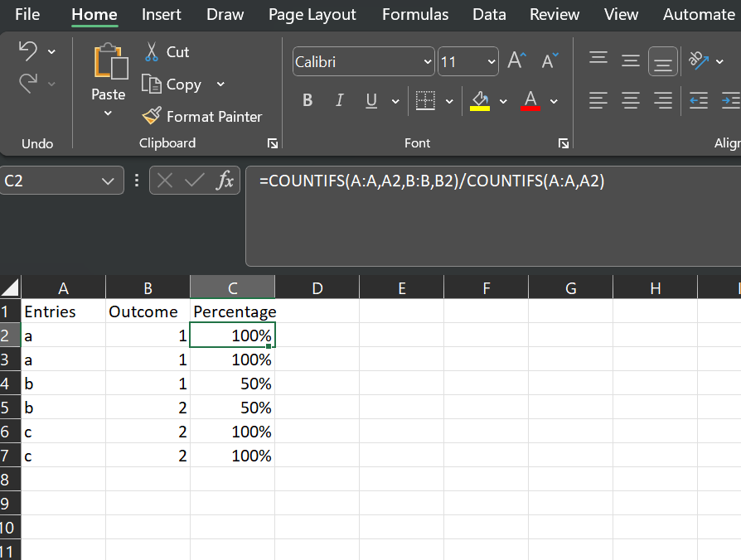
Task: Expand the borders dropdown arrow
Action: 449,101
